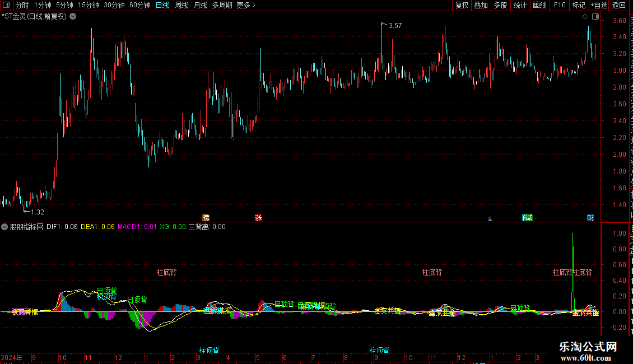Click the 3.60 price axis label

tap(619, 21)
